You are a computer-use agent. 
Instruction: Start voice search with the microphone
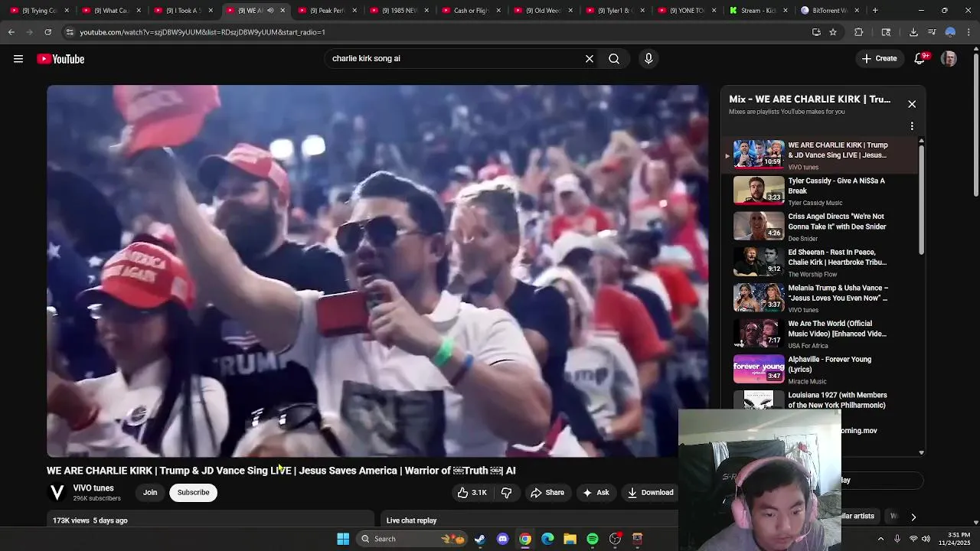tap(648, 59)
